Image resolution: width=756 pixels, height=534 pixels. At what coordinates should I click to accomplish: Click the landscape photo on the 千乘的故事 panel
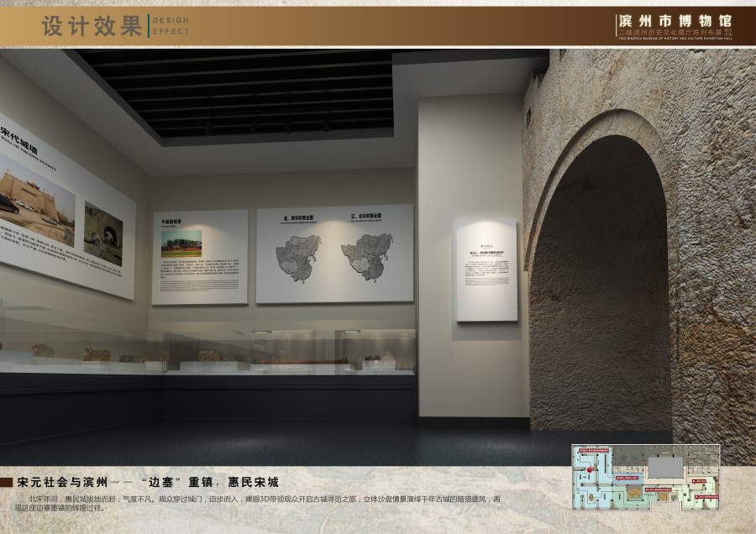pos(181,243)
